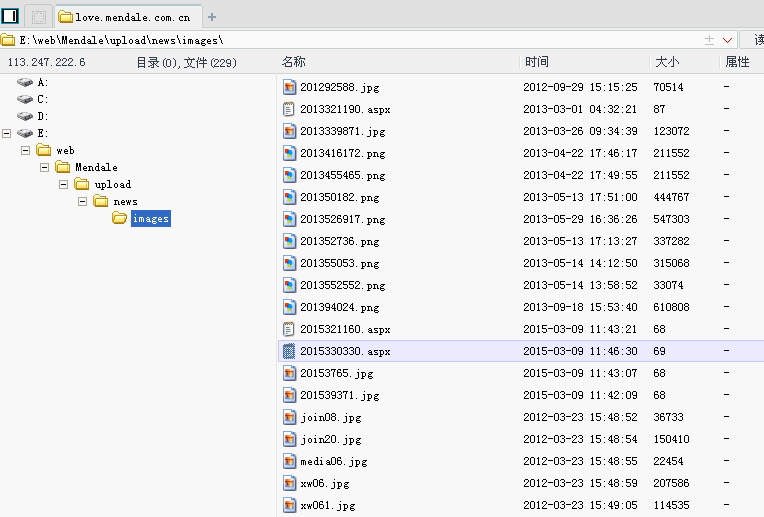764x517 pixels.
Task: Sort files by 时间 column header
Action: (x=537, y=62)
